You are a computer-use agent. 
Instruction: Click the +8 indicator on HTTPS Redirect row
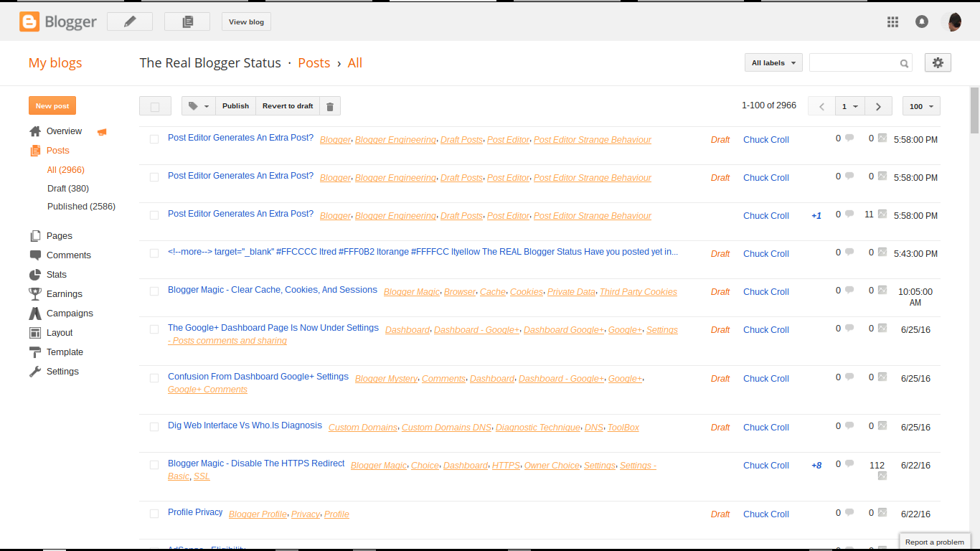coord(816,466)
